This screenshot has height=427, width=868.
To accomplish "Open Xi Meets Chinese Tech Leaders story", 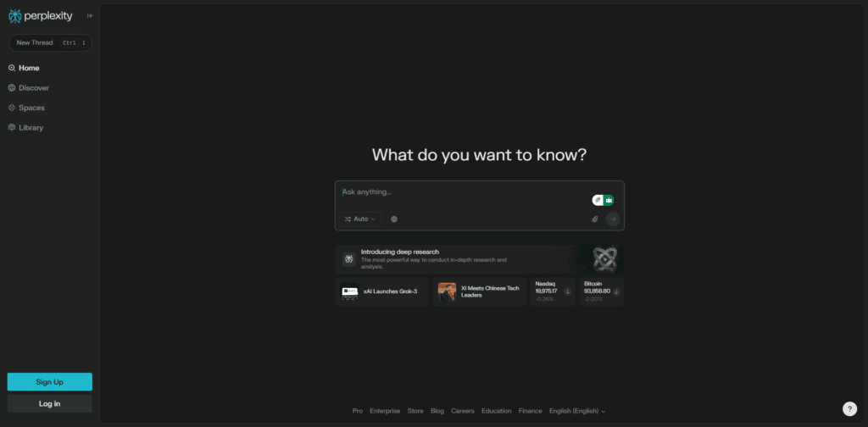I will coord(480,292).
